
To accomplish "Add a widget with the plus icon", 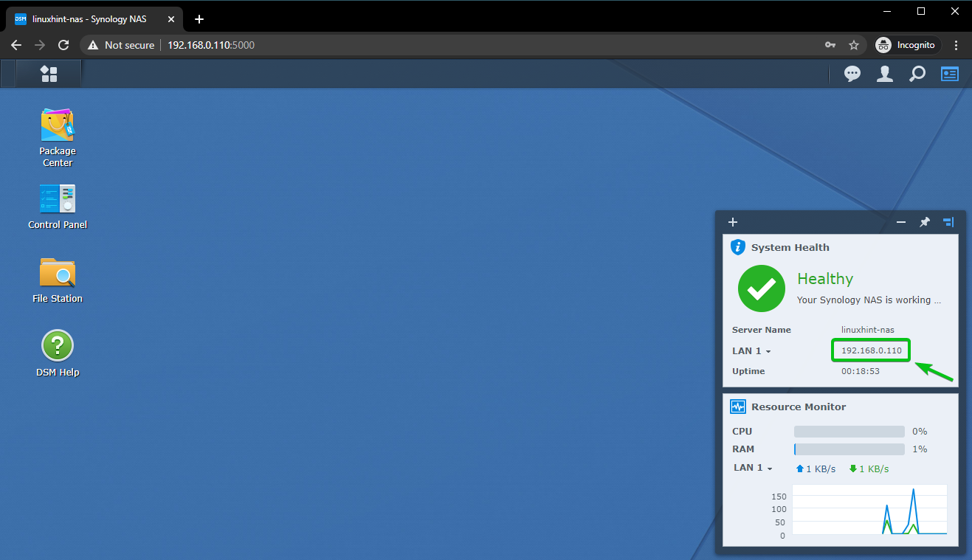I will click(733, 222).
